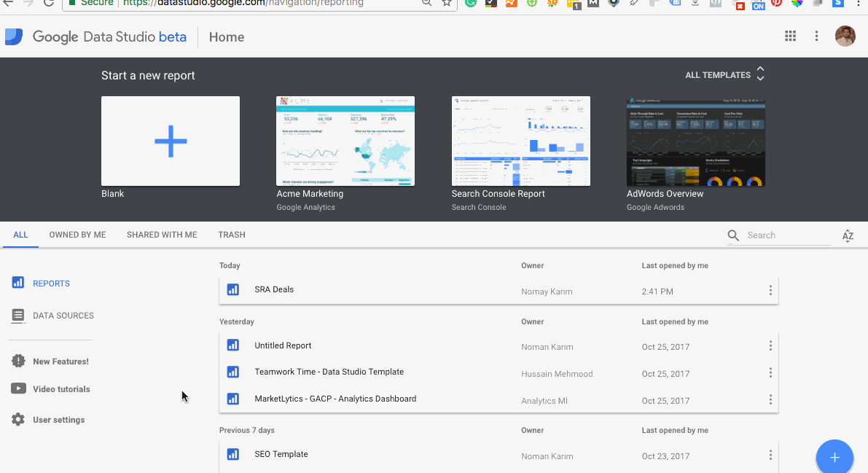The height and width of the screenshot is (473, 868).
Task: Bookmark the page with the star icon
Action: [446, 3]
